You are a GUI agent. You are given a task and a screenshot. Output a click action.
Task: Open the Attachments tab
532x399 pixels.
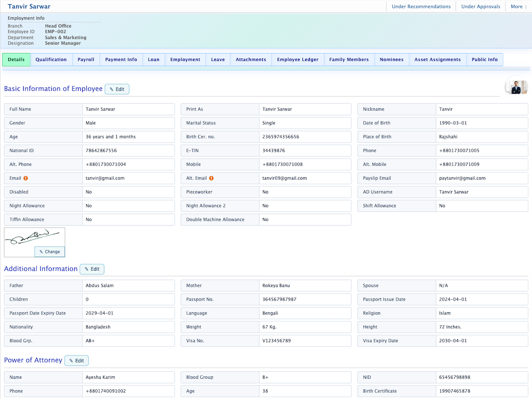coord(251,59)
